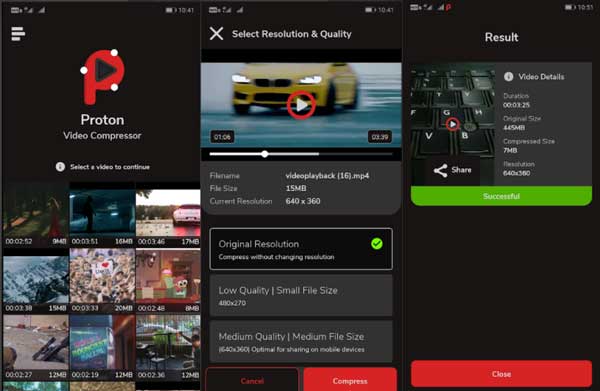This screenshot has height=391, width=600.
Task: Tap the Share icon in Result
Action: coord(440,170)
